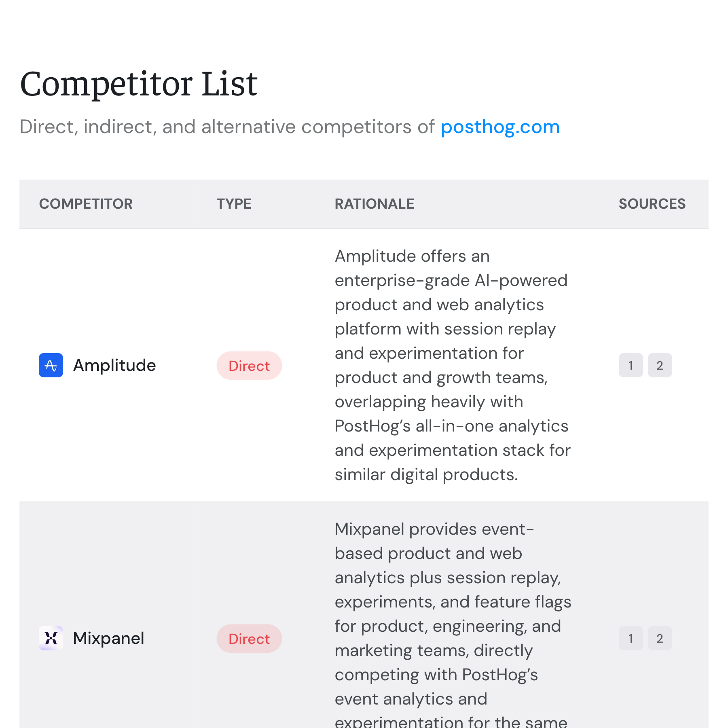This screenshot has height=728, width=728.
Task: Select the Mixpanel row in the table
Action: click(364, 638)
